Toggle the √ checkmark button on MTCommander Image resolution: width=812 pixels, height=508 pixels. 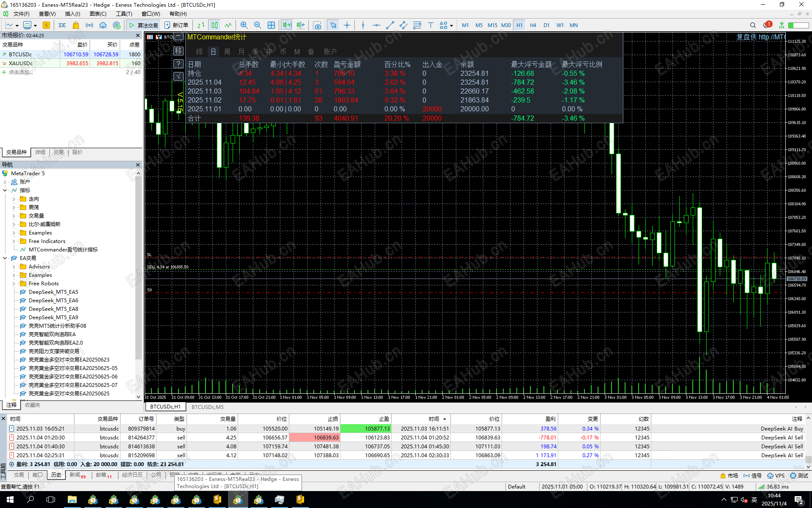point(178,77)
